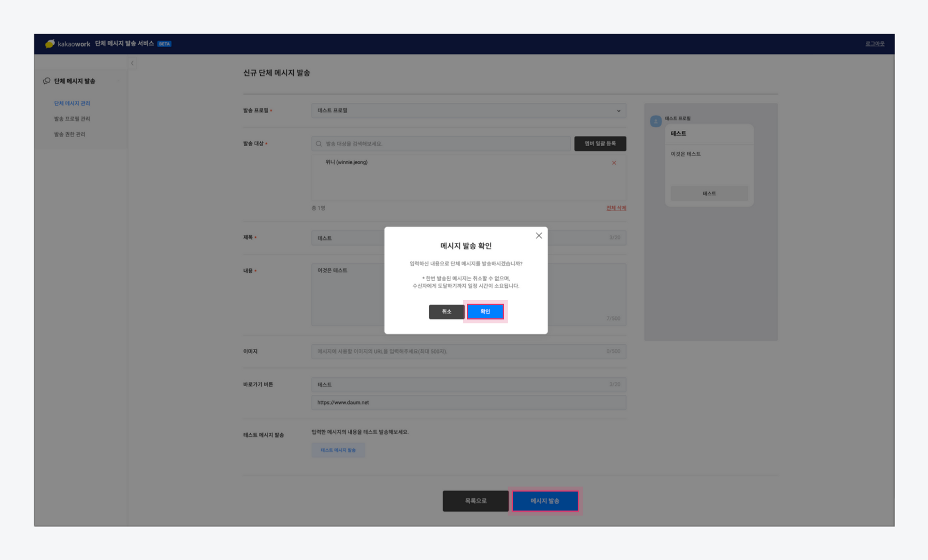Click the speech bubble group message icon

pos(46,81)
